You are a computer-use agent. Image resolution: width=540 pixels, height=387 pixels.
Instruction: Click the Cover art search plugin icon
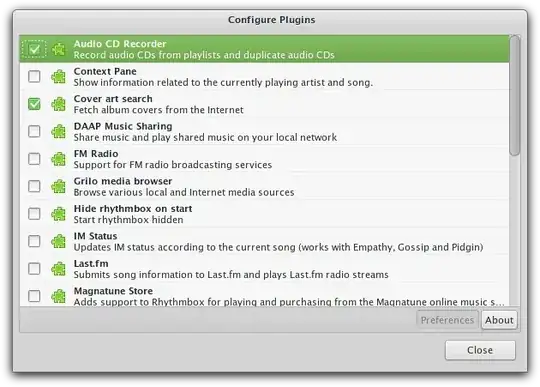coord(59,104)
